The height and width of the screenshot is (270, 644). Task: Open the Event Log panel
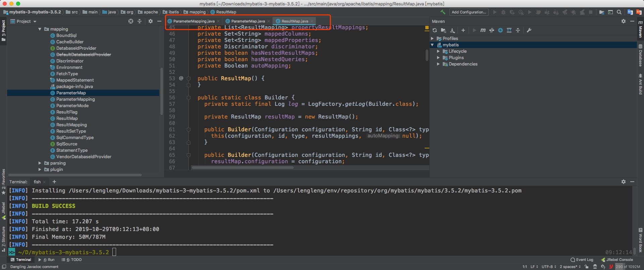[582, 260]
